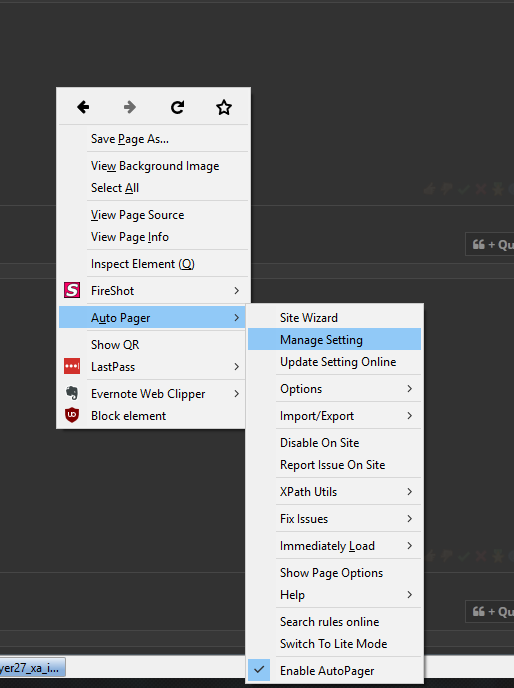Select View Background Image
This screenshot has height=688, width=514.
point(153,166)
